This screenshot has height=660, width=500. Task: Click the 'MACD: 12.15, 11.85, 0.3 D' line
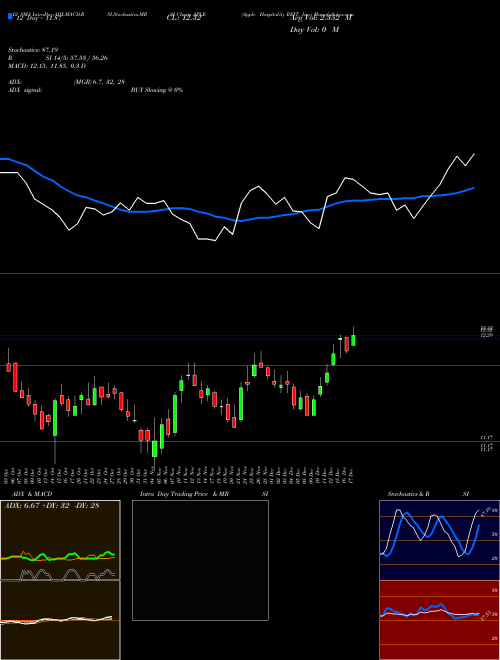tap(47, 66)
